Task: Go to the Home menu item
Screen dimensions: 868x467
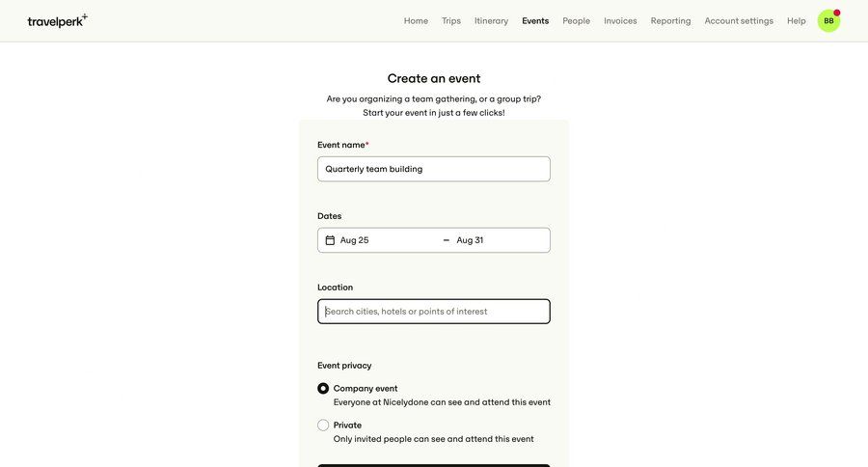Action: (416, 20)
